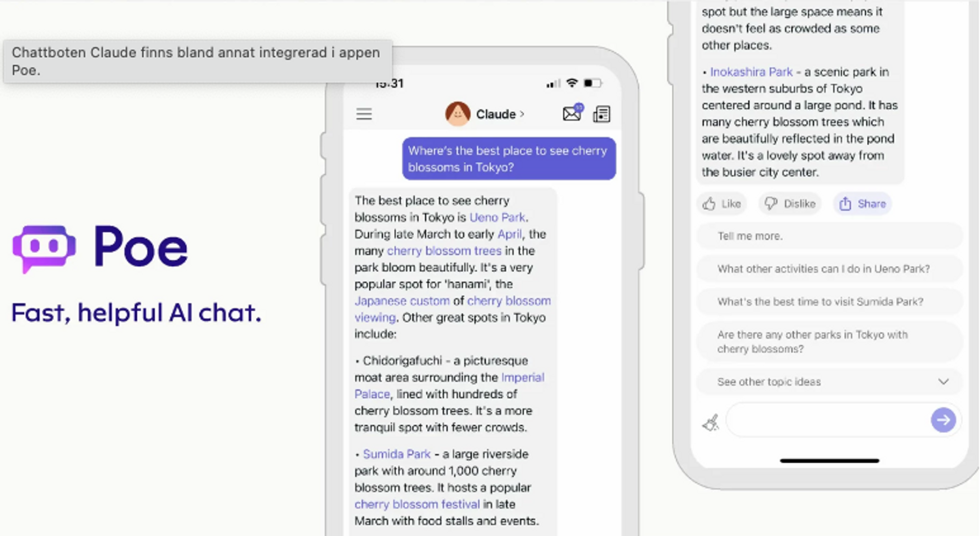The height and width of the screenshot is (536, 980).
Task: Focus the message input field
Action: pyautogui.click(x=828, y=420)
